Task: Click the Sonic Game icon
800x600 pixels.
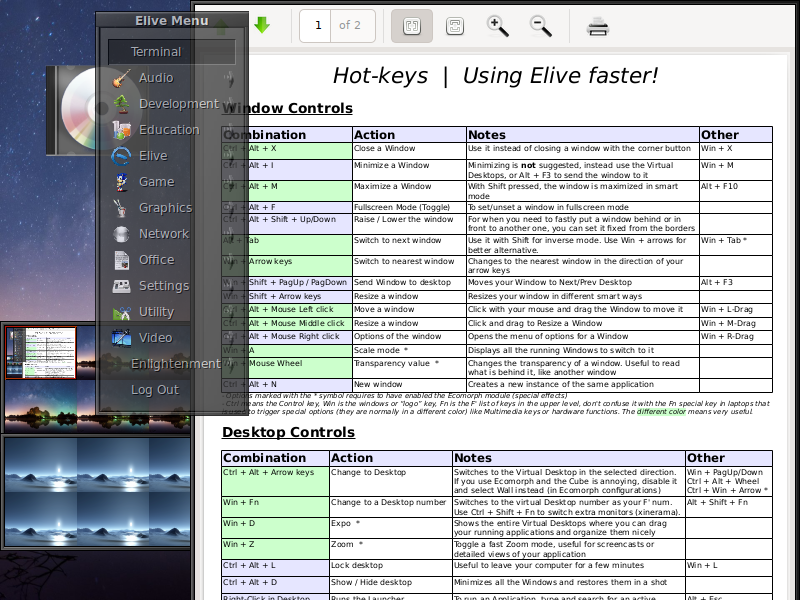Action: point(121,182)
